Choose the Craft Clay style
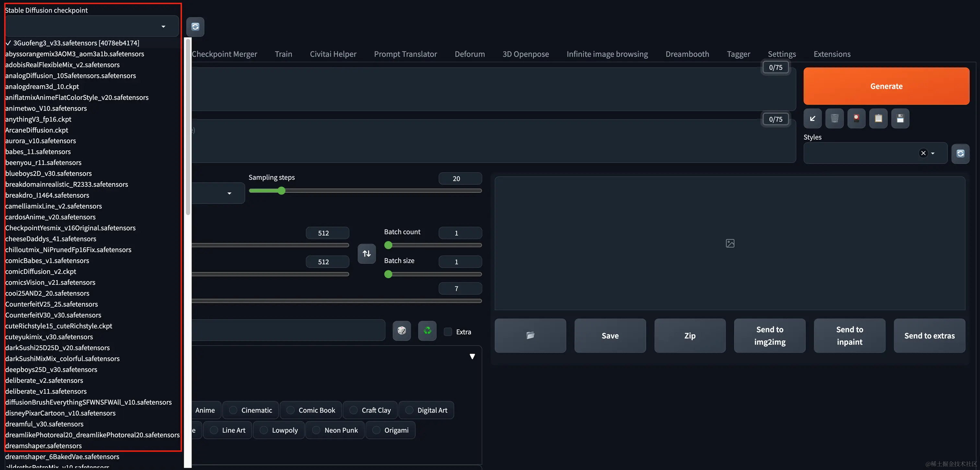This screenshot has width=980, height=470. 370,410
